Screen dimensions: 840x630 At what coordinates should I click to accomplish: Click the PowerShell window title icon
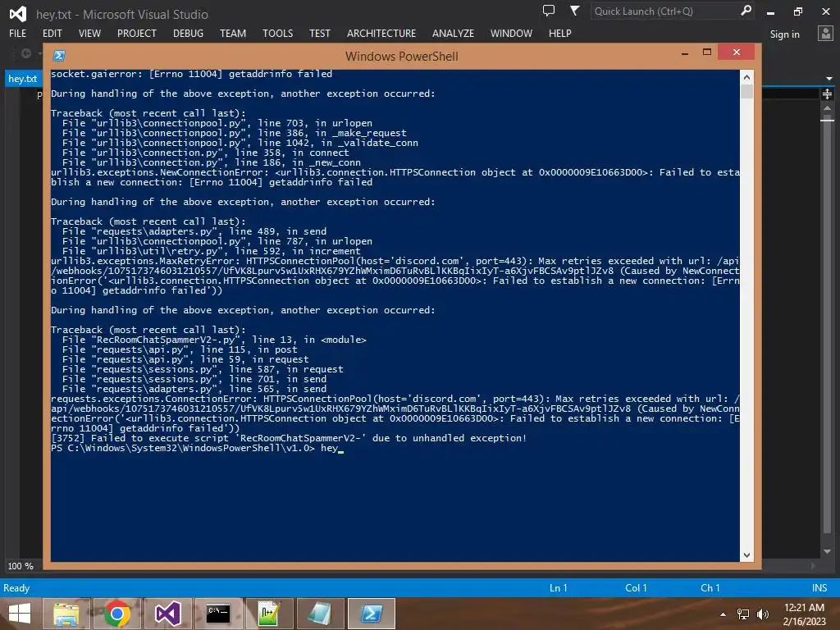pos(59,56)
